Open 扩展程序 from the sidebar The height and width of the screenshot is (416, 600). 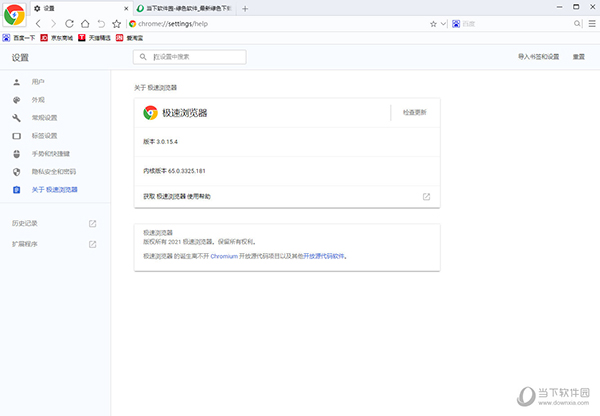tap(55, 244)
